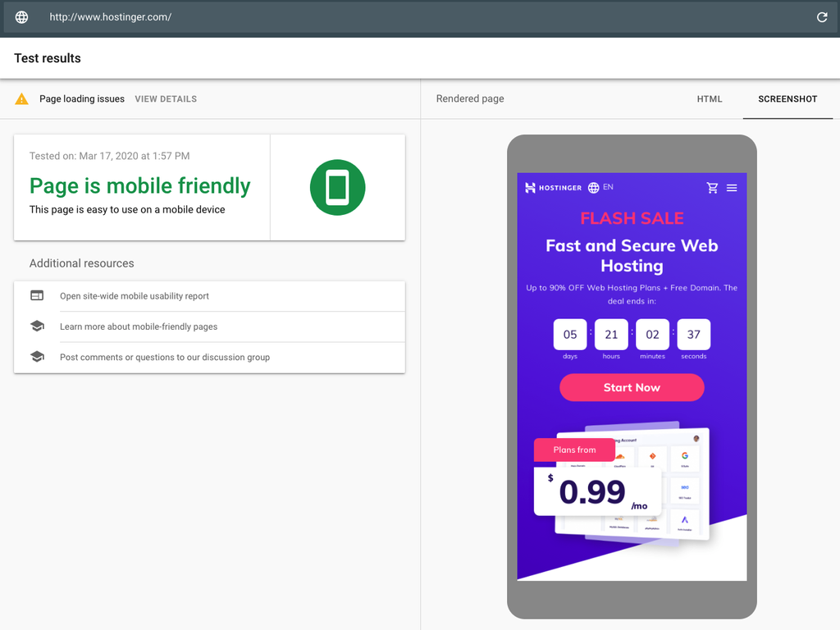Open Learn more about mobile-friendly pages
Image resolution: width=840 pixels, height=630 pixels.
coord(209,326)
